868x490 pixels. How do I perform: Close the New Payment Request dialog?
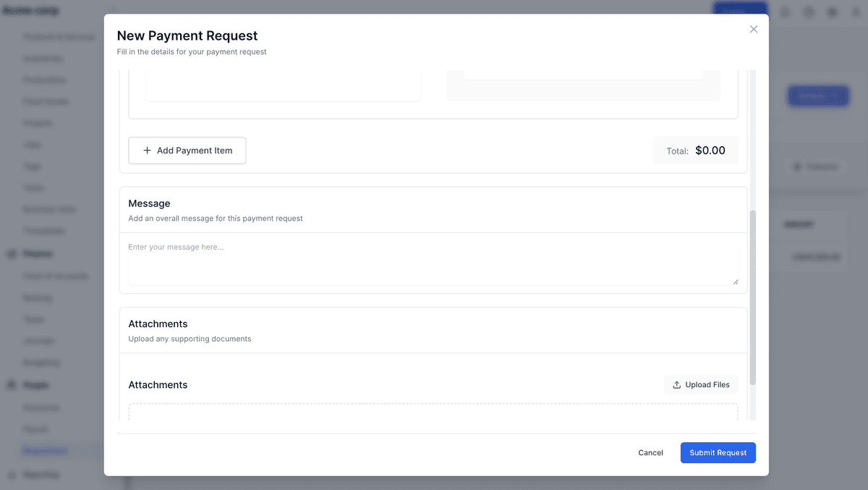(x=753, y=29)
